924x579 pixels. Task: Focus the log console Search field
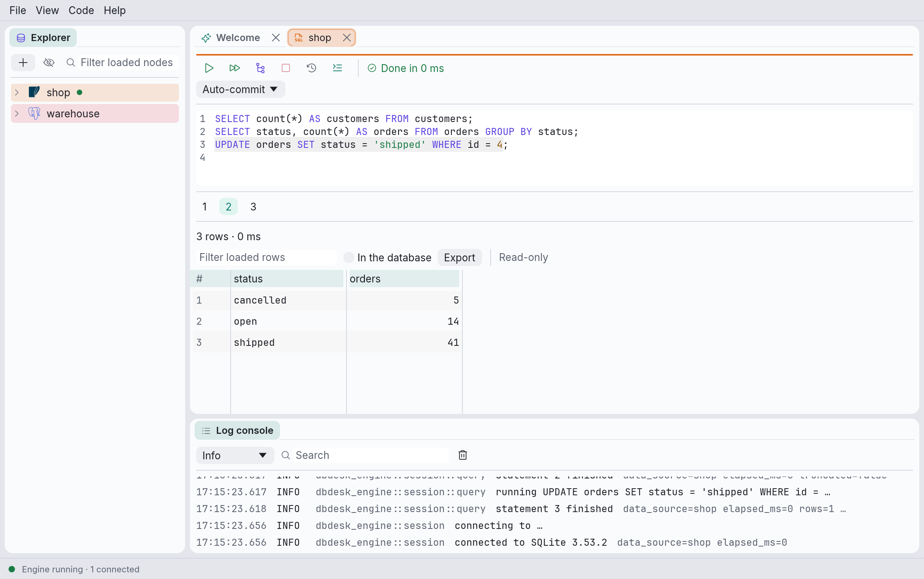[x=370, y=455]
